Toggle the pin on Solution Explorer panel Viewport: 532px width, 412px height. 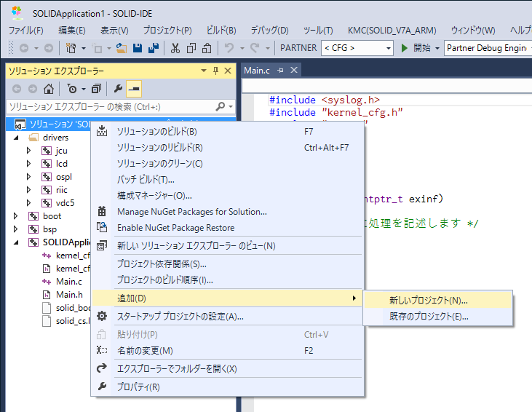[x=215, y=71]
